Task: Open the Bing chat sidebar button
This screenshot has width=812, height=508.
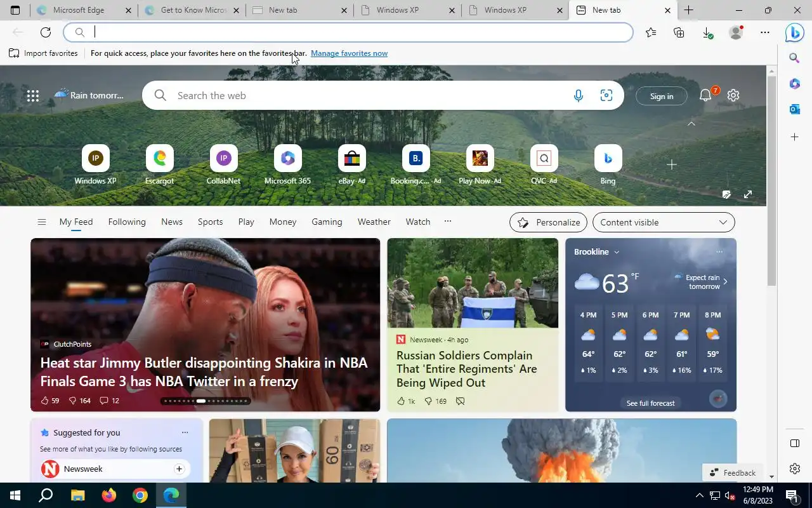Action: [794, 32]
